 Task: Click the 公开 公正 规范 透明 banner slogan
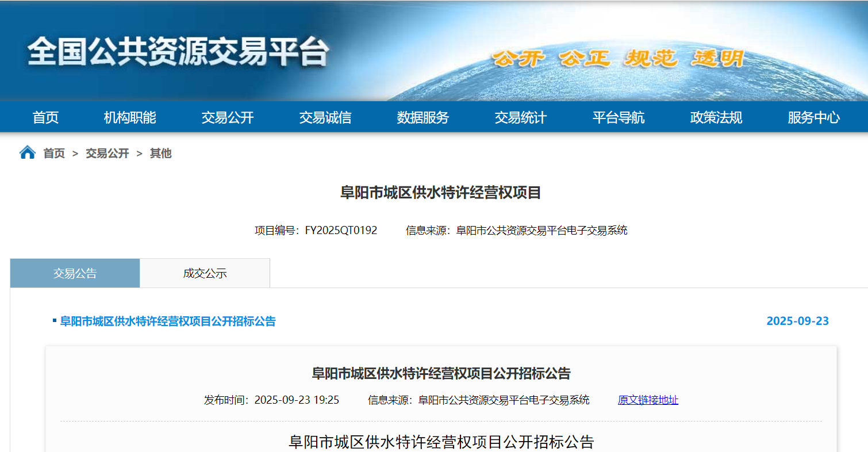tap(619, 58)
